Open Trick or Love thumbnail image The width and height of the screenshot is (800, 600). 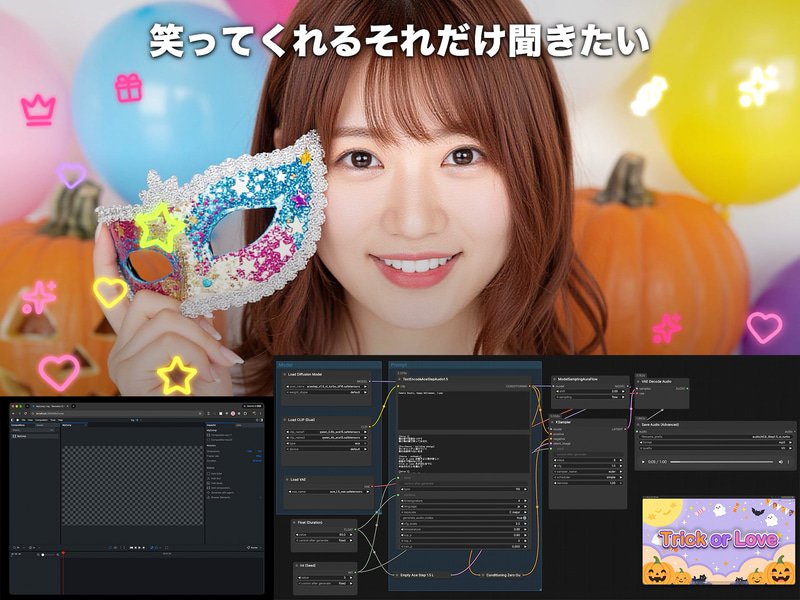click(x=719, y=542)
